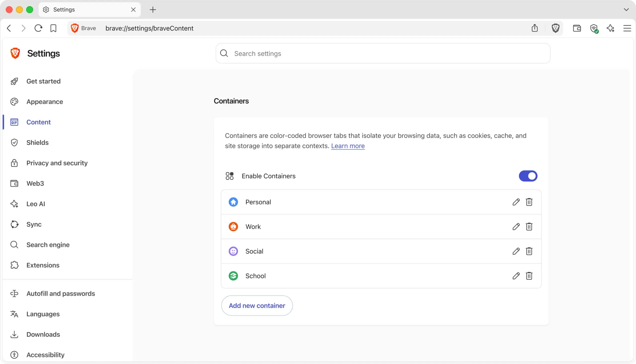Delete the Social container
The height and width of the screenshot is (364, 636).
[529, 251]
